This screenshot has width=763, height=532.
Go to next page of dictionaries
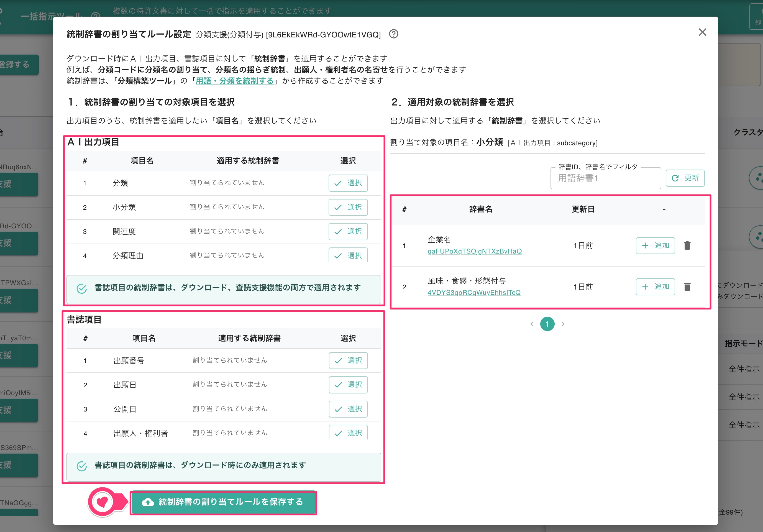563,324
